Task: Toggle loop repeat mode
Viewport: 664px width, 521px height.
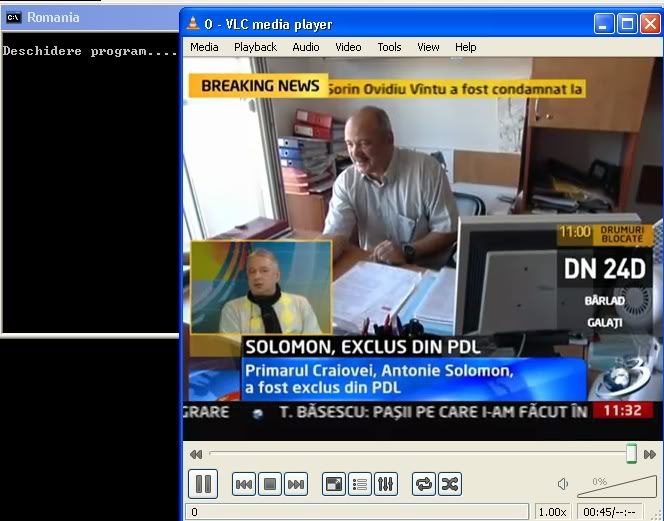Action: (424, 485)
